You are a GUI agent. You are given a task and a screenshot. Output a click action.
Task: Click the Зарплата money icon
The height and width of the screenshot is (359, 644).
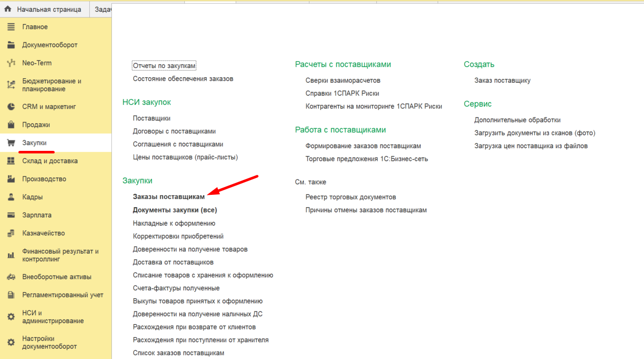click(11, 215)
